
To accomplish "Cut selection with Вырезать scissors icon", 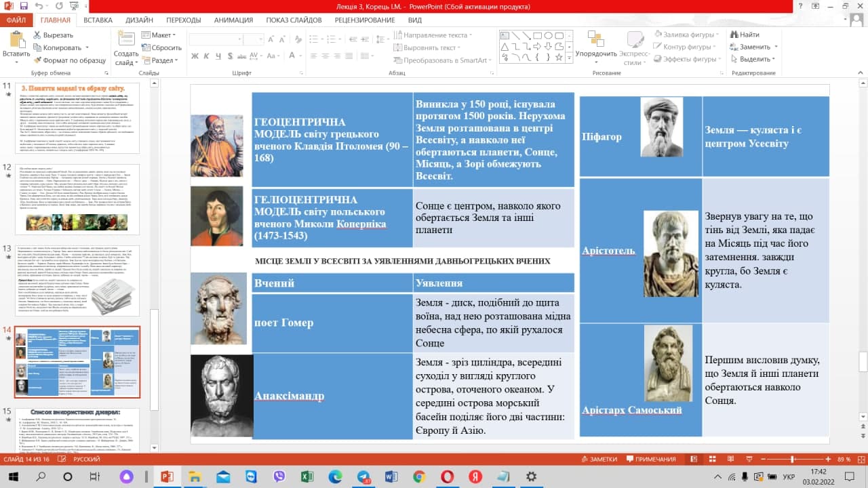I will coord(53,35).
